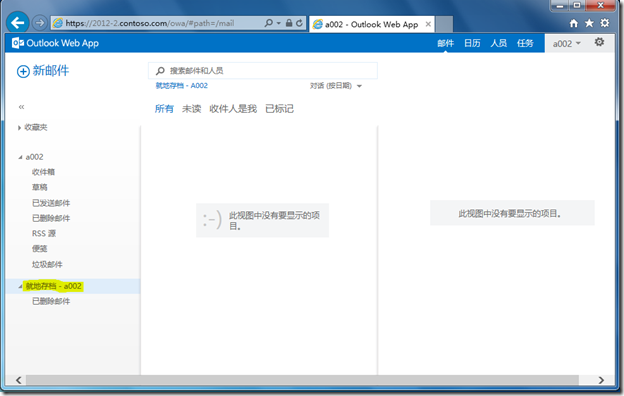Open the browser home icon
This screenshot has width=624, height=396.
[573, 23]
